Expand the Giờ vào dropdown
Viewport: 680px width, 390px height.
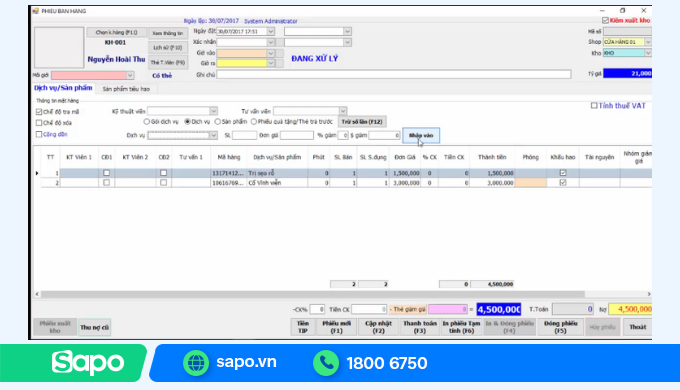coord(271,53)
